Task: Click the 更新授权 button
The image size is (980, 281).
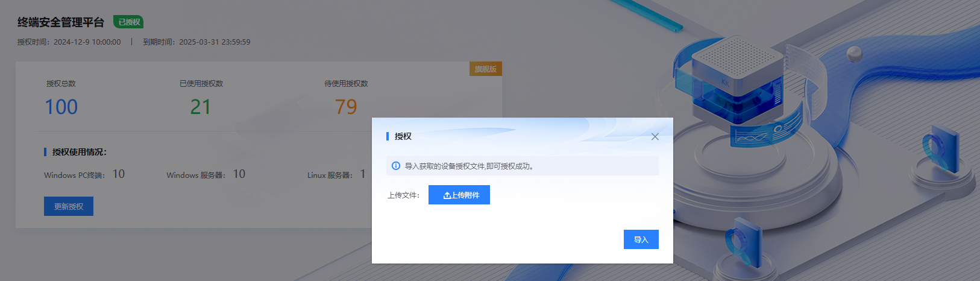Action: click(69, 206)
